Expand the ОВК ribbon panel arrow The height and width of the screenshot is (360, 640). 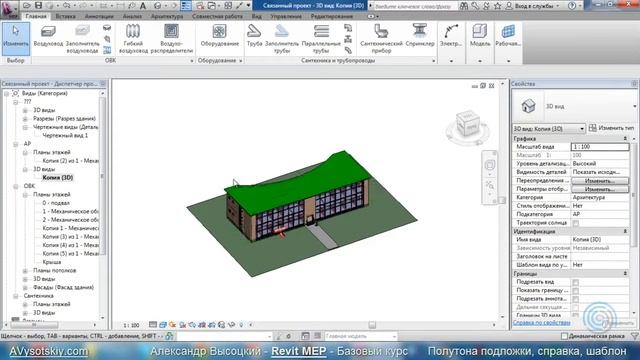pyautogui.click(x=192, y=61)
